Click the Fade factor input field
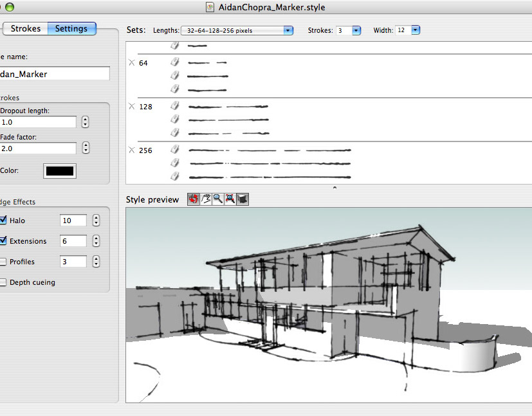 pyautogui.click(x=38, y=148)
